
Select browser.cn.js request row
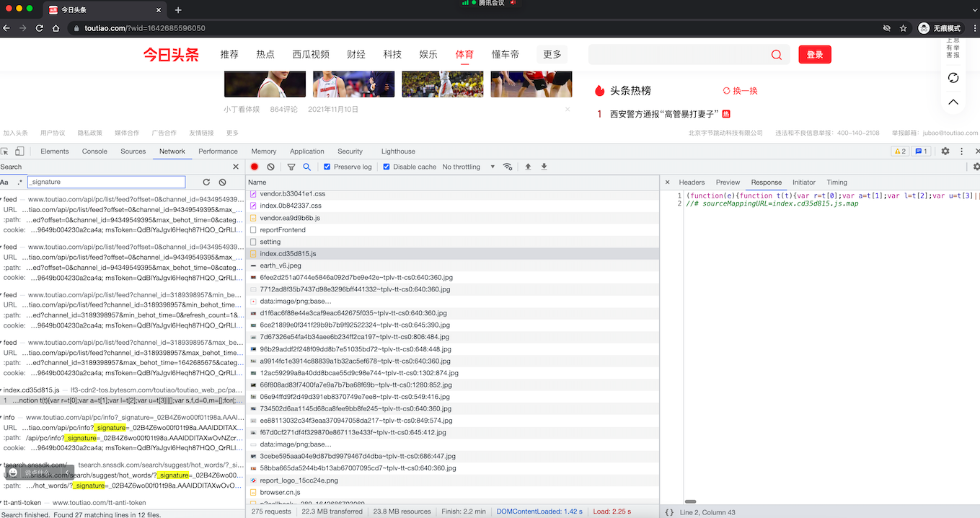point(452,492)
